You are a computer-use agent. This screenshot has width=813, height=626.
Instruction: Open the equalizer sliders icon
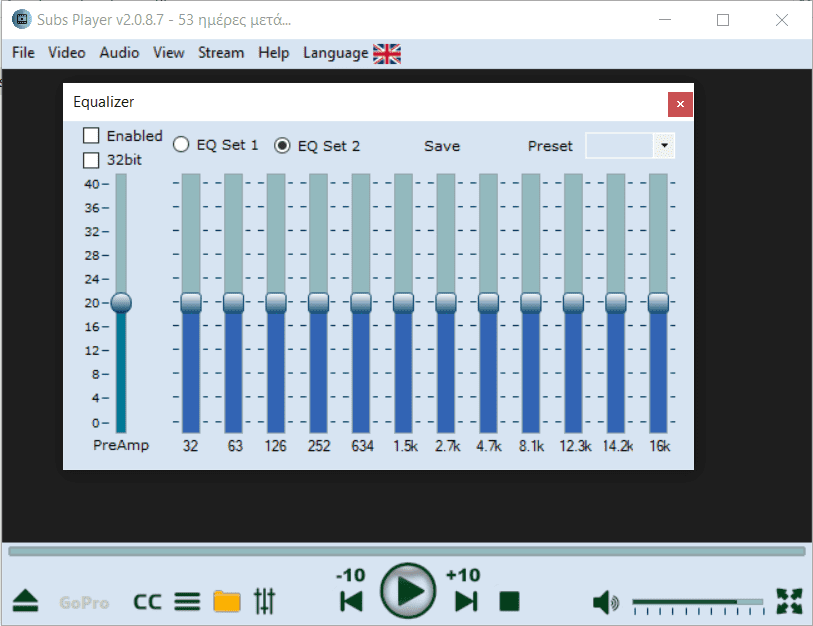click(264, 602)
